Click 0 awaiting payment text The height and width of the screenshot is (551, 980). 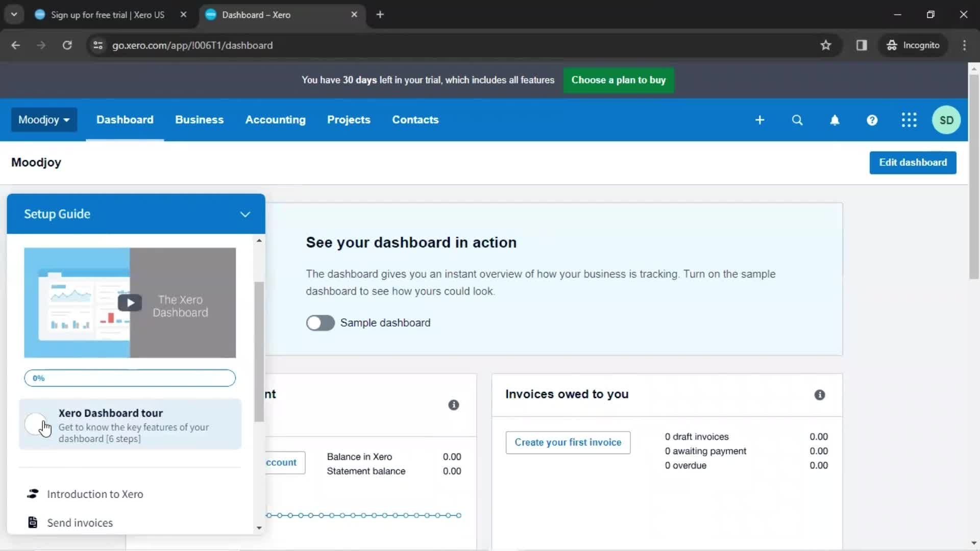pos(705,451)
